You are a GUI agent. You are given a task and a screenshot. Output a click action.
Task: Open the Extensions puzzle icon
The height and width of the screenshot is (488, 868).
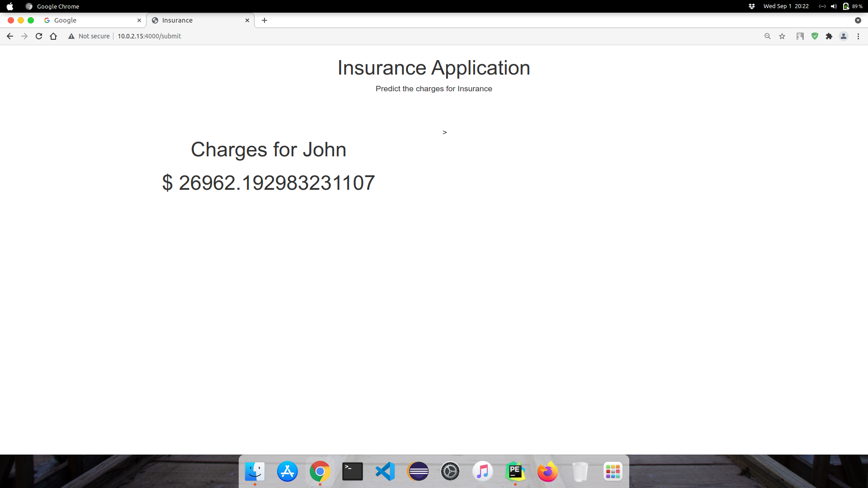point(829,36)
